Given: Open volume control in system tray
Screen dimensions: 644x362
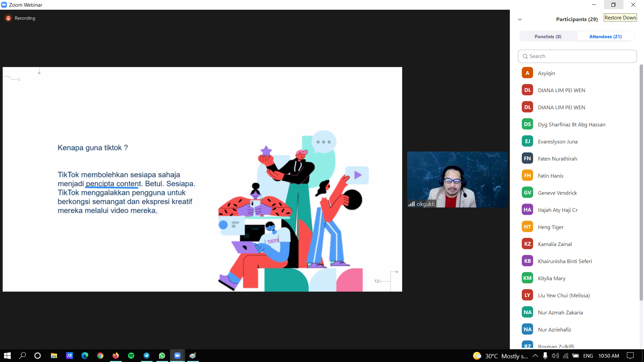Looking at the screenshot, I should [x=555, y=356].
